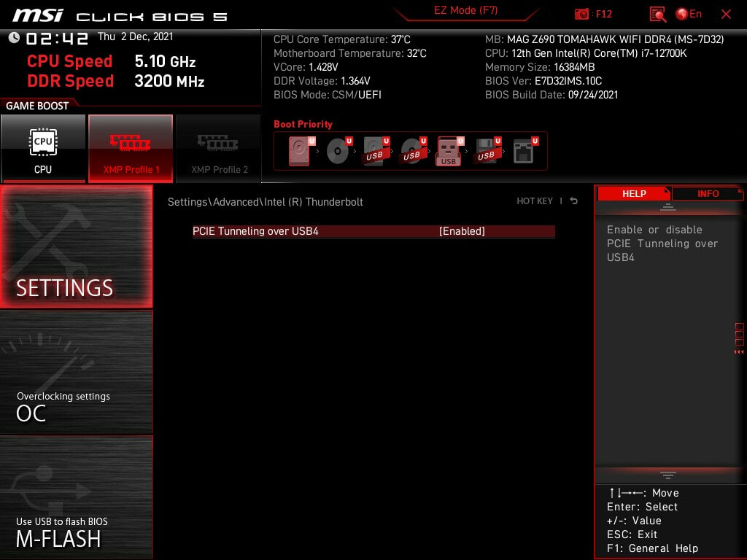Open the BIOS search tool

coord(657,14)
